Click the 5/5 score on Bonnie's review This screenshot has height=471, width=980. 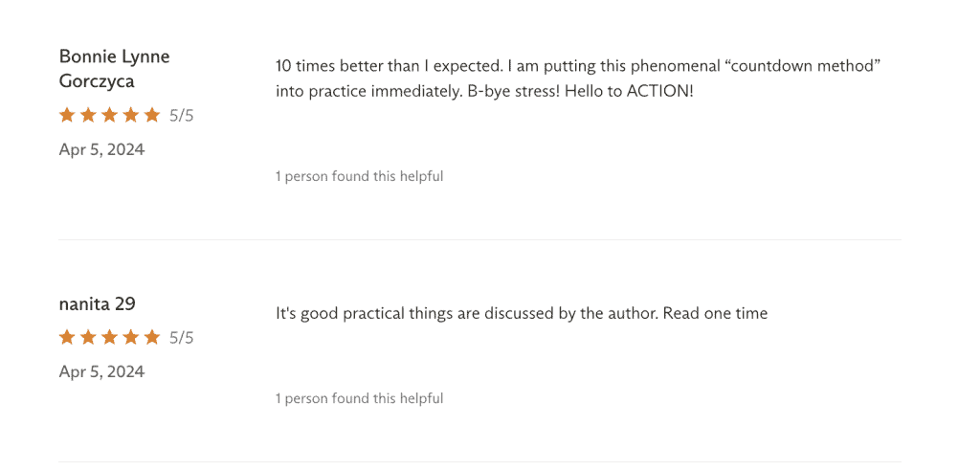click(x=181, y=116)
